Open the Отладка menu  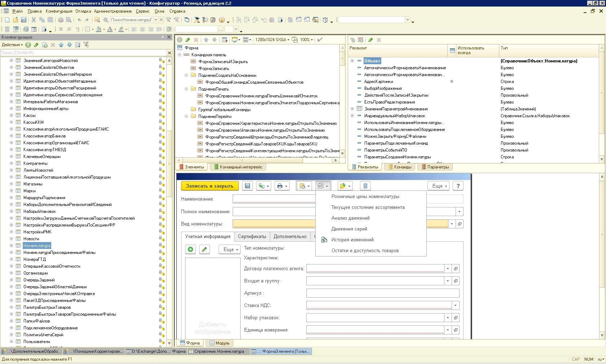83,11
